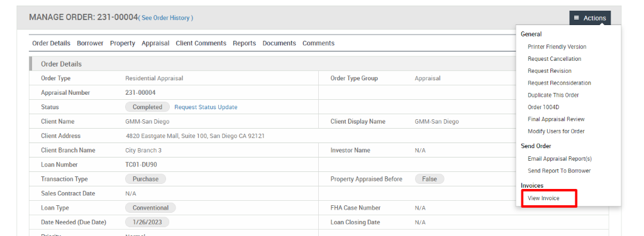Click the Investor Name label
This screenshot has width=644, height=236.
click(x=350, y=151)
